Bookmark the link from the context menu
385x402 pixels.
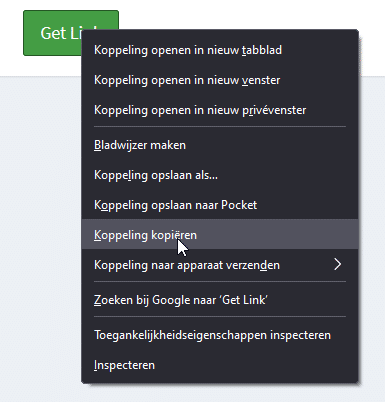click(x=220, y=145)
